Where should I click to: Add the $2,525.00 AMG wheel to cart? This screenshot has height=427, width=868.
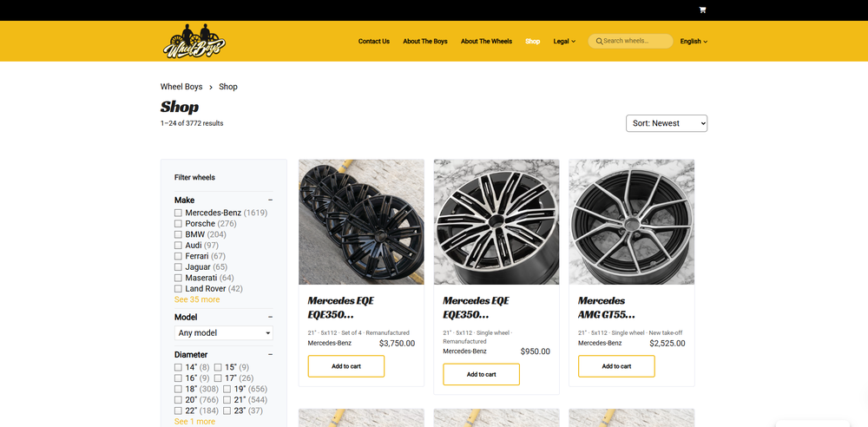[616, 366]
